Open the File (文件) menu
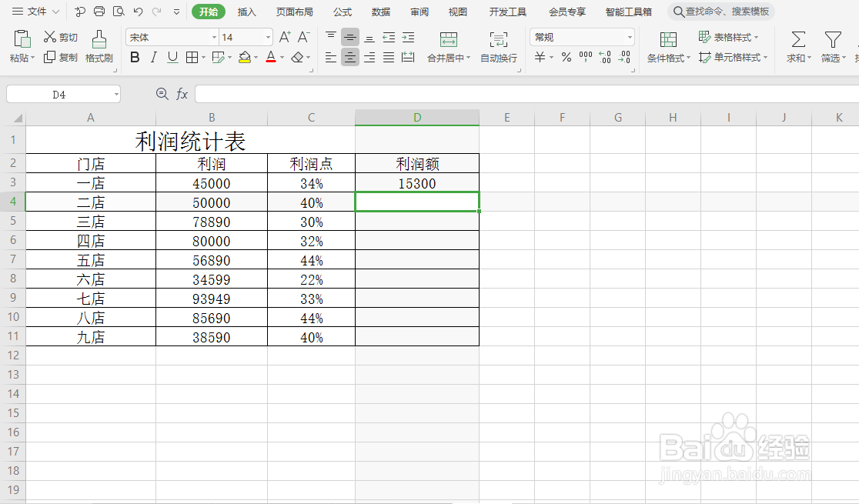 pyautogui.click(x=35, y=12)
